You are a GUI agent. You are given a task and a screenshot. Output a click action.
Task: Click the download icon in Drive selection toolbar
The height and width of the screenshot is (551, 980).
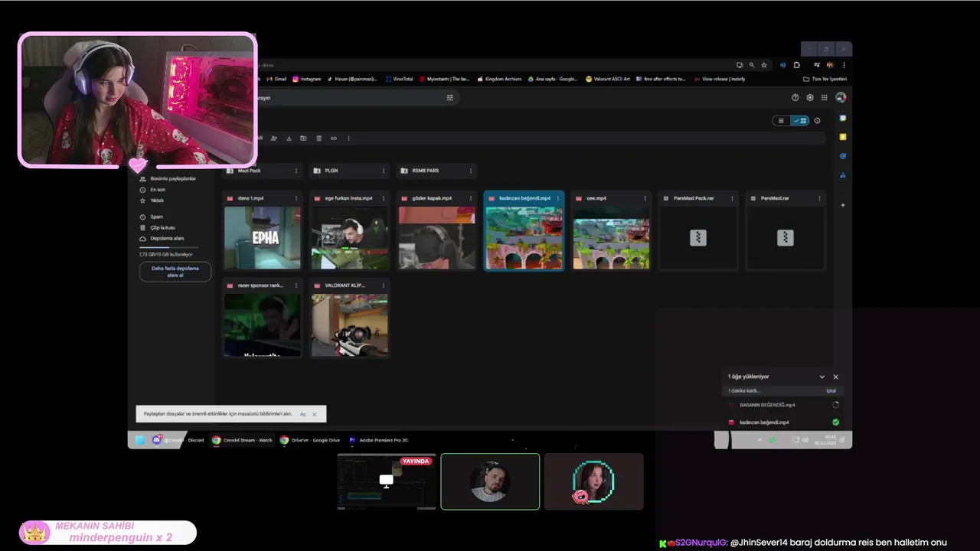click(x=289, y=139)
